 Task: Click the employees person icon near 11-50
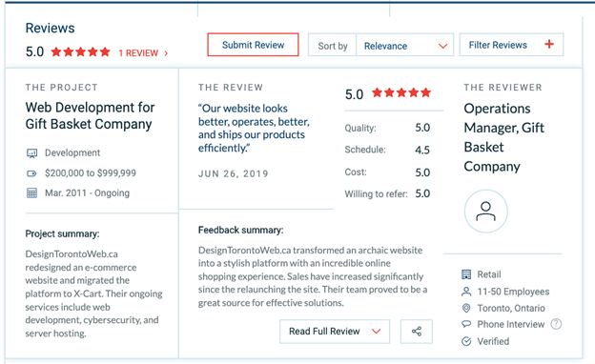(x=466, y=292)
